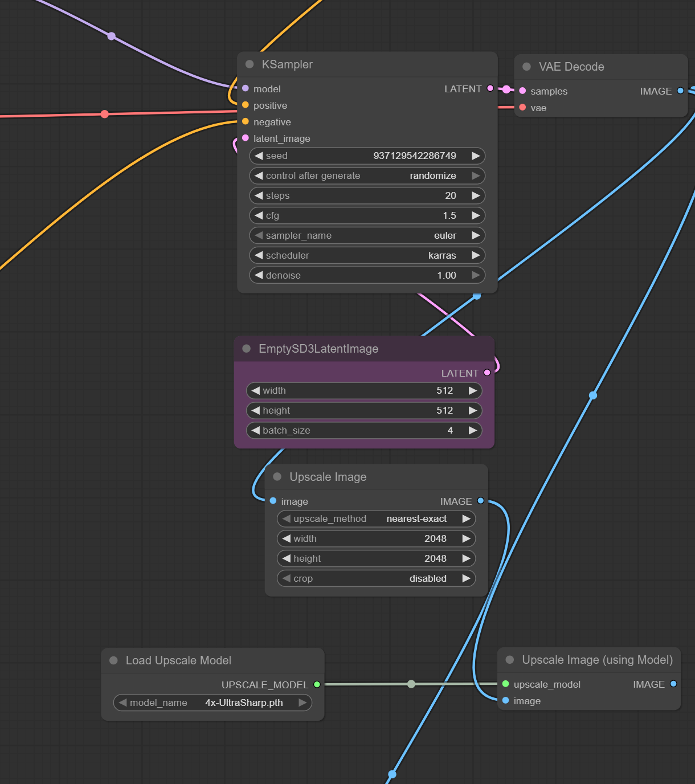Screen dimensions: 695x784
Task: Increase EmptySD3LatentImage height with right arrow
Action: coord(472,410)
